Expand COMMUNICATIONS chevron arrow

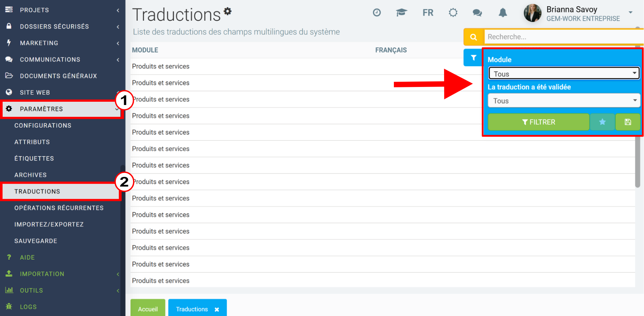[118, 59]
